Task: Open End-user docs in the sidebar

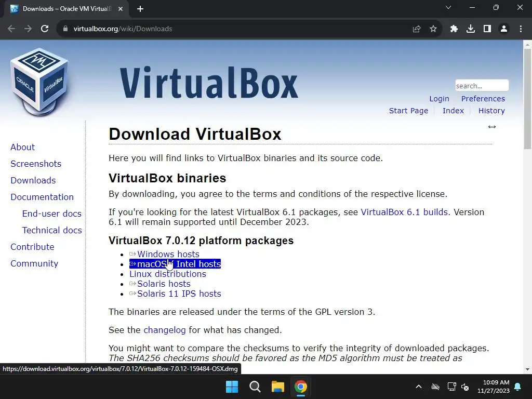Action: [x=51, y=214]
